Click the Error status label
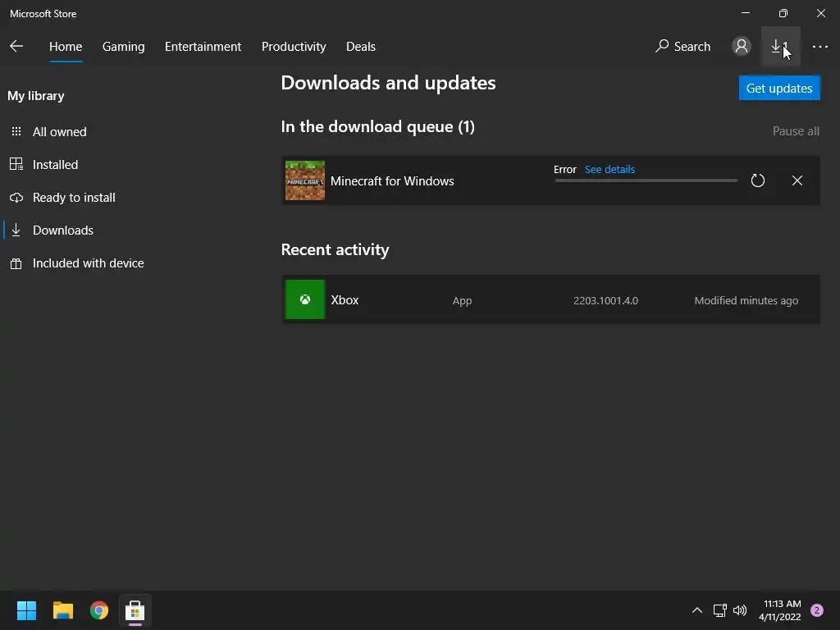Image resolution: width=840 pixels, height=630 pixels. tap(564, 169)
